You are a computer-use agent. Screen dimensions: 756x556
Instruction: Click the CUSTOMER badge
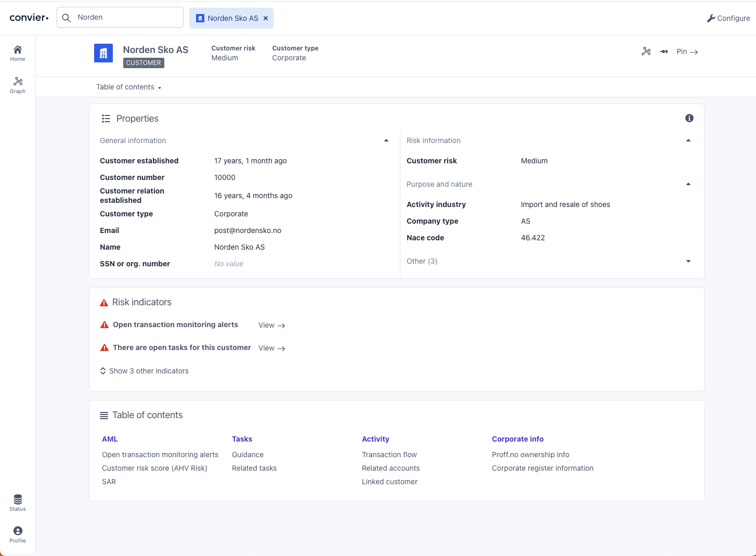coord(144,63)
